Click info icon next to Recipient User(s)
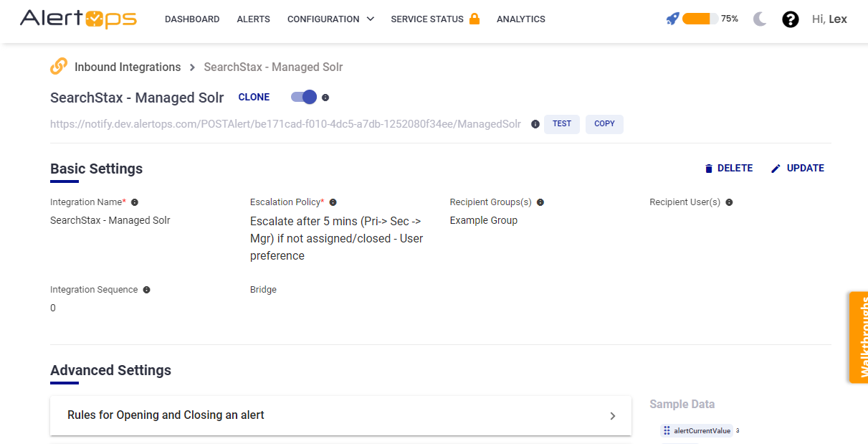 tap(729, 202)
